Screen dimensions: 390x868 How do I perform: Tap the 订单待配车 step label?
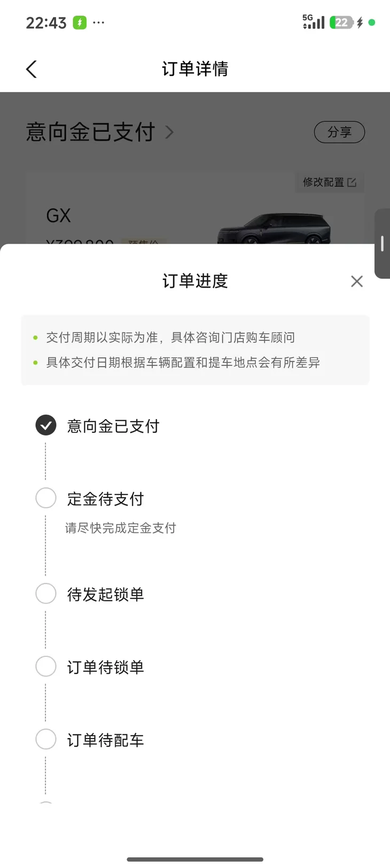pyautogui.click(x=105, y=740)
